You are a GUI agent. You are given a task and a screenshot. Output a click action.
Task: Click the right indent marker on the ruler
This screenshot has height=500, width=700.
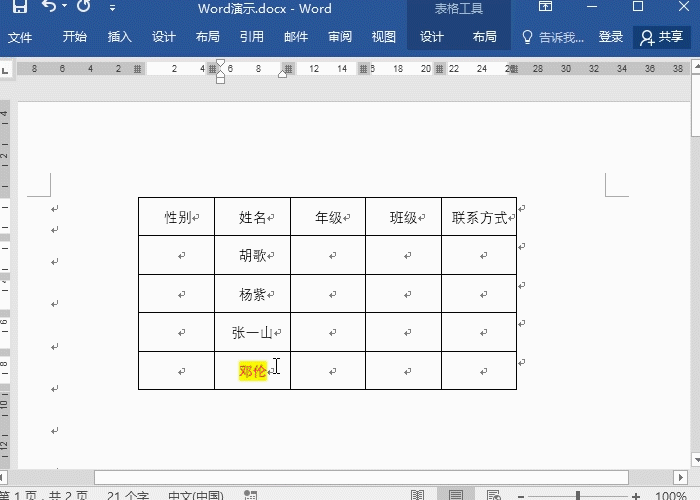click(282, 74)
